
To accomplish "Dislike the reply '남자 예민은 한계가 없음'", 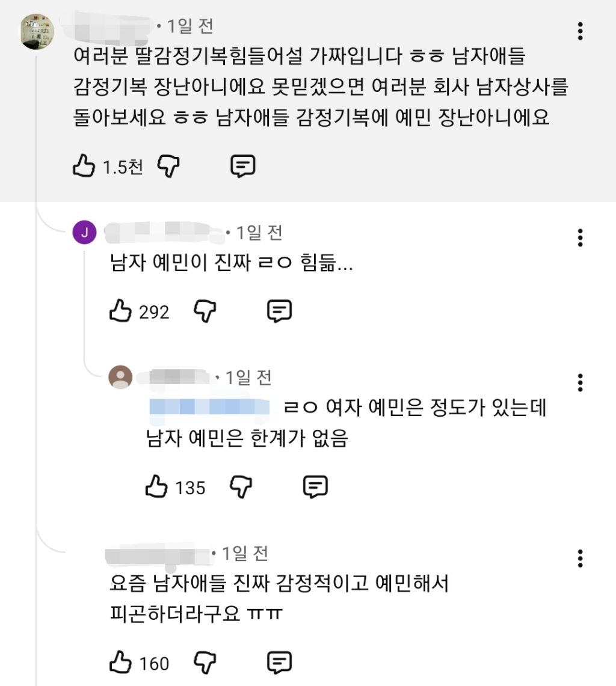I will 241,486.
